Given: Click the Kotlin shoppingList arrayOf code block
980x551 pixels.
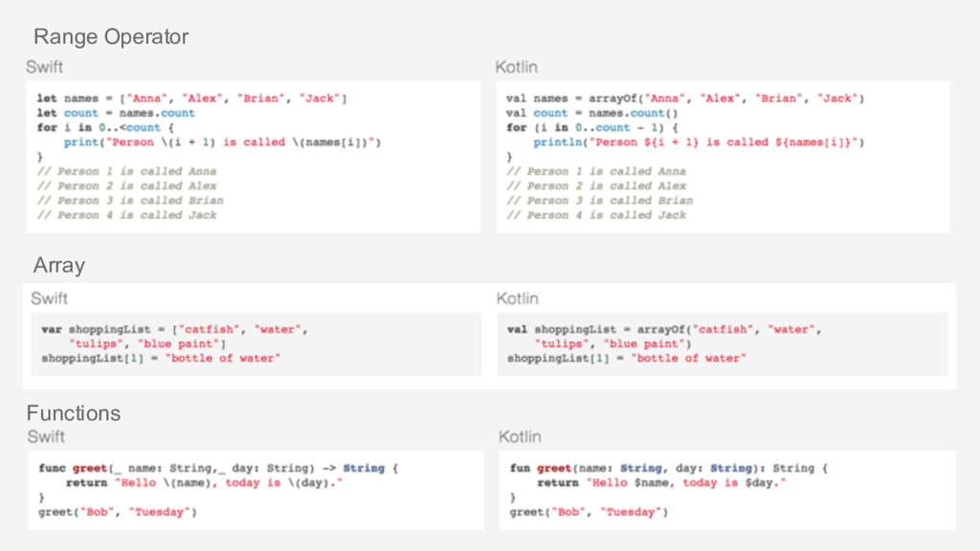Looking at the screenshot, I should [x=723, y=344].
